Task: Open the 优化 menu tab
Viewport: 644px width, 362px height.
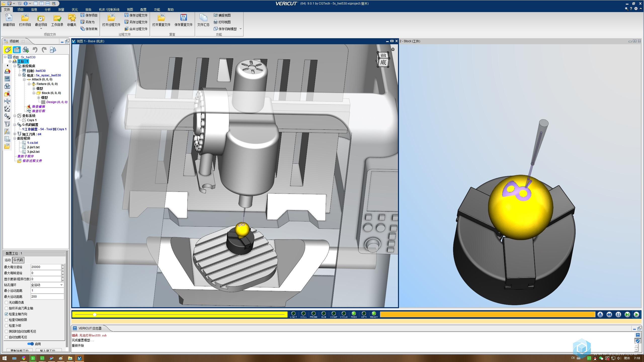Action: point(75,10)
